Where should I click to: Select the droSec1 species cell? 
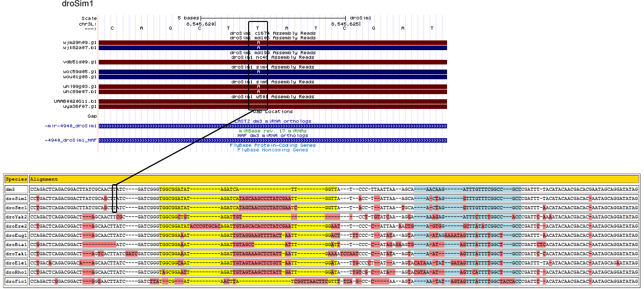[16, 208]
